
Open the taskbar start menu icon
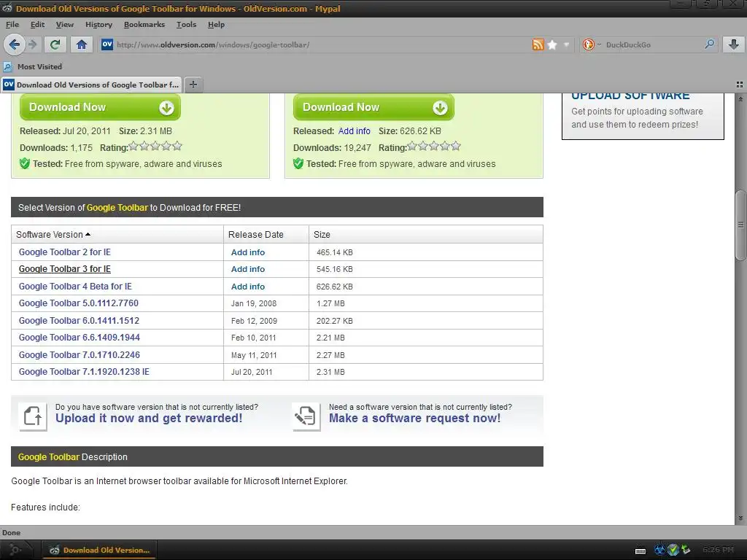coord(15,550)
